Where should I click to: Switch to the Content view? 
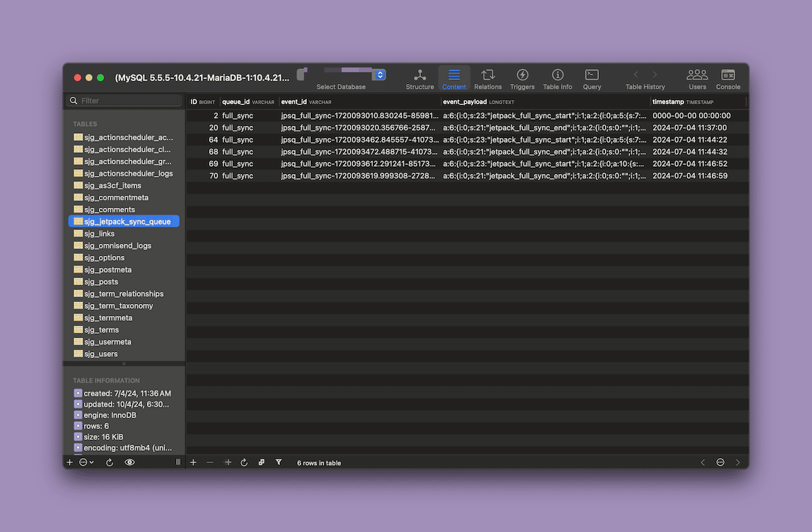(454, 79)
